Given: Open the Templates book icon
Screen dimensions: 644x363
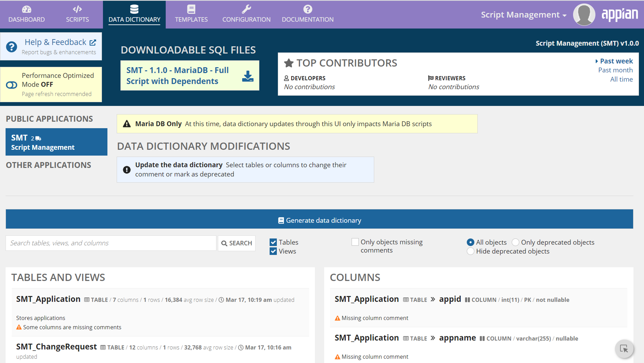Looking at the screenshot, I should [191, 9].
